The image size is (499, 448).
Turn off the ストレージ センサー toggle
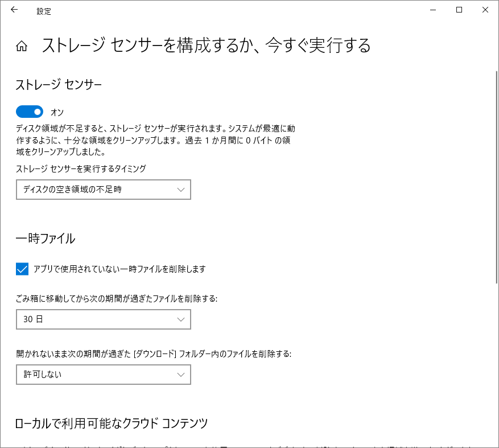(30, 111)
